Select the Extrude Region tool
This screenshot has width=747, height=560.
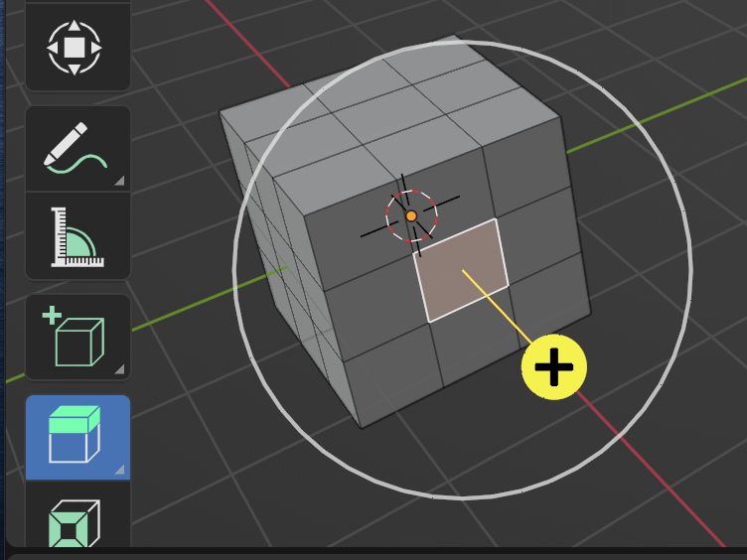click(77, 437)
